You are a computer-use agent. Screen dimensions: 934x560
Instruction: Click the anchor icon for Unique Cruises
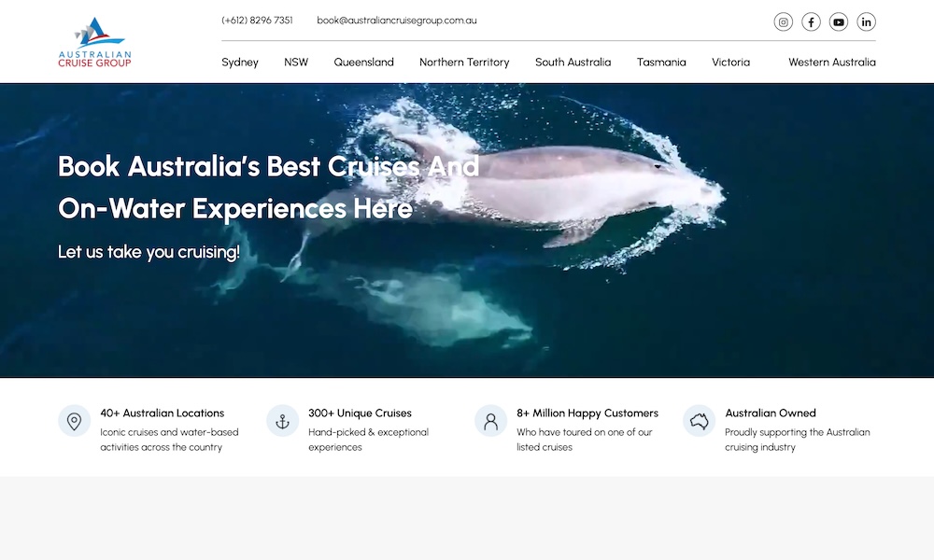(282, 421)
